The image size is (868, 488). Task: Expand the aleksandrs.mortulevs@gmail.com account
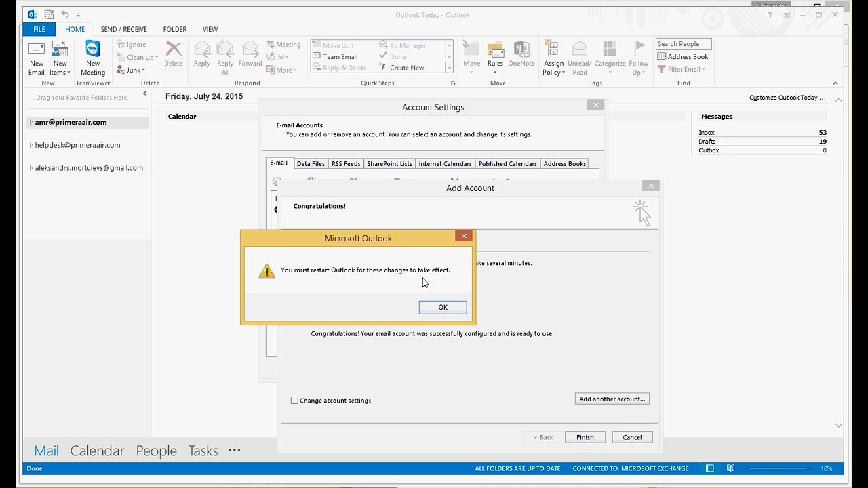point(31,168)
